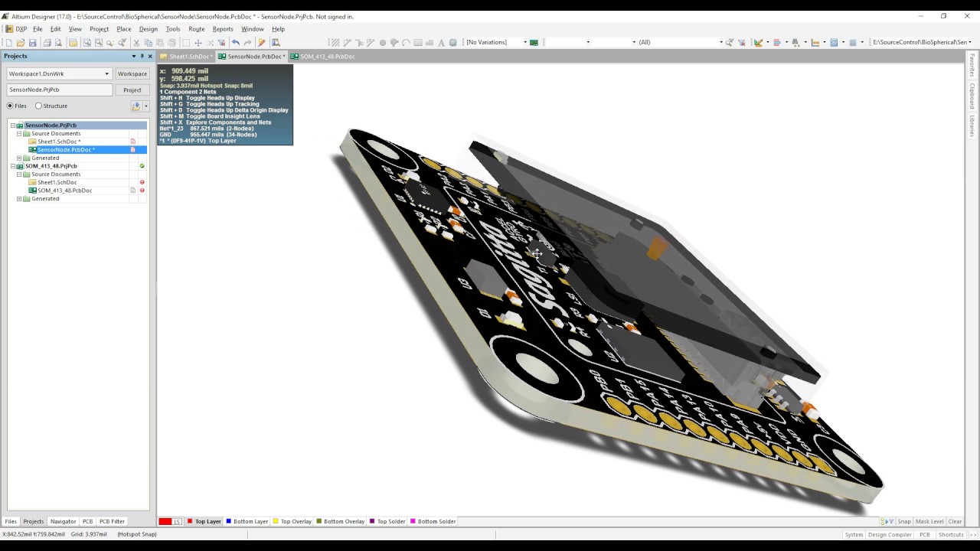This screenshot has width=980, height=551.
Task: Open the No Variations dropdown
Action: point(525,42)
